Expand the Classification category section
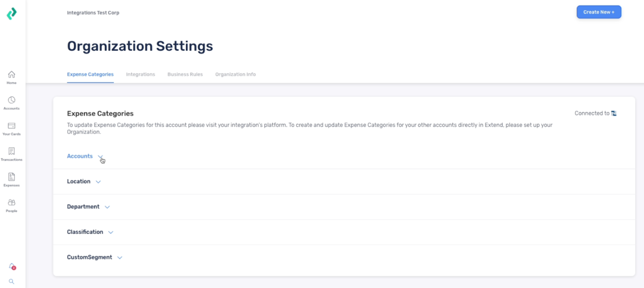 point(111,232)
